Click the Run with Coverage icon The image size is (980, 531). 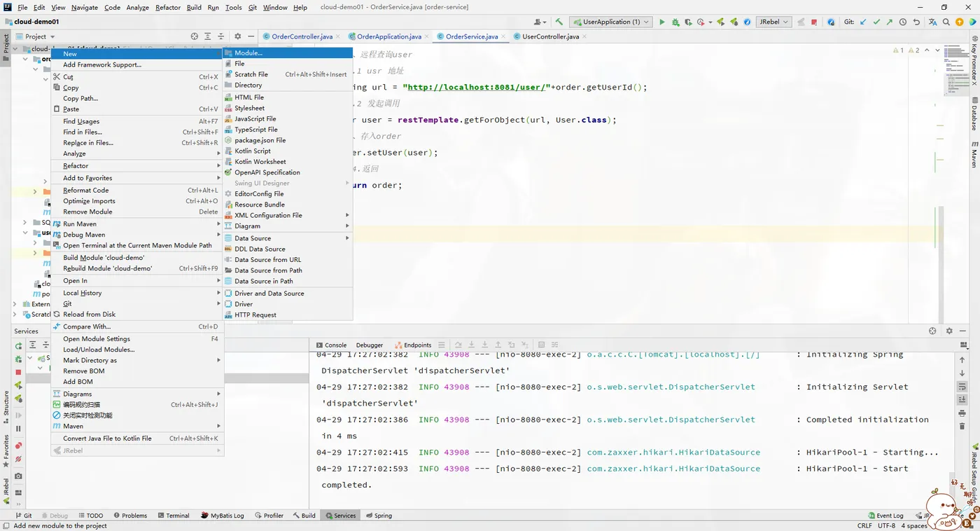tap(689, 22)
